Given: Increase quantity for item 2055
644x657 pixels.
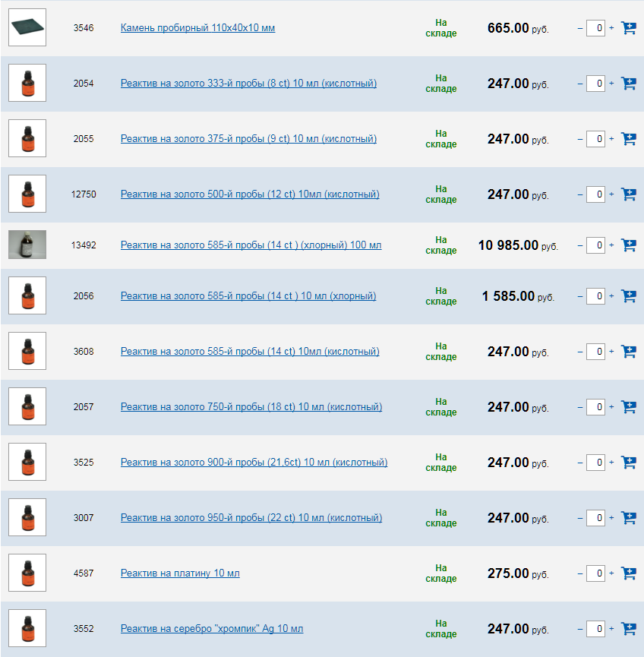Looking at the screenshot, I should coord(611,139).
